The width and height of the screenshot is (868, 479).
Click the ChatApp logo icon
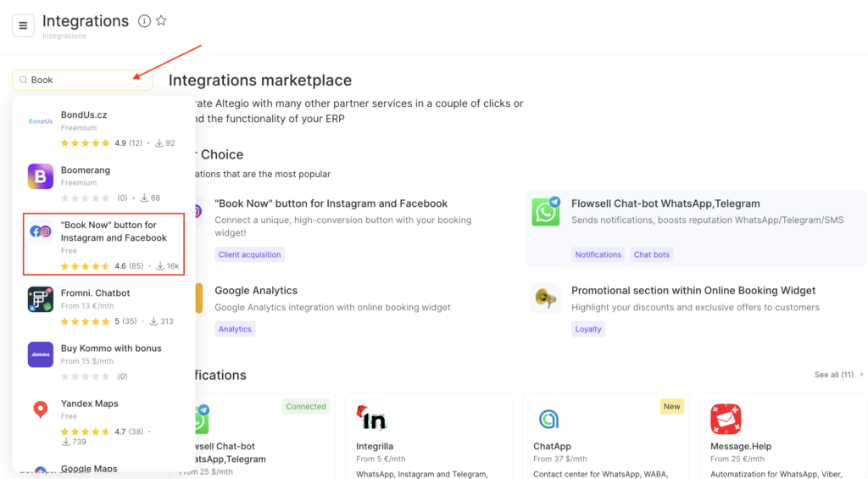coord(548,419)
